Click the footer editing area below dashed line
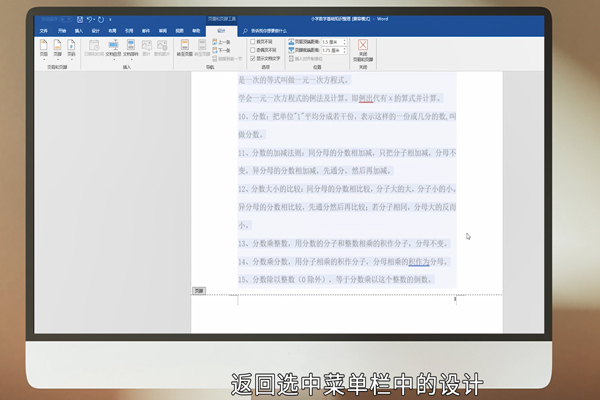600x400 pixels. pos(347,300)
